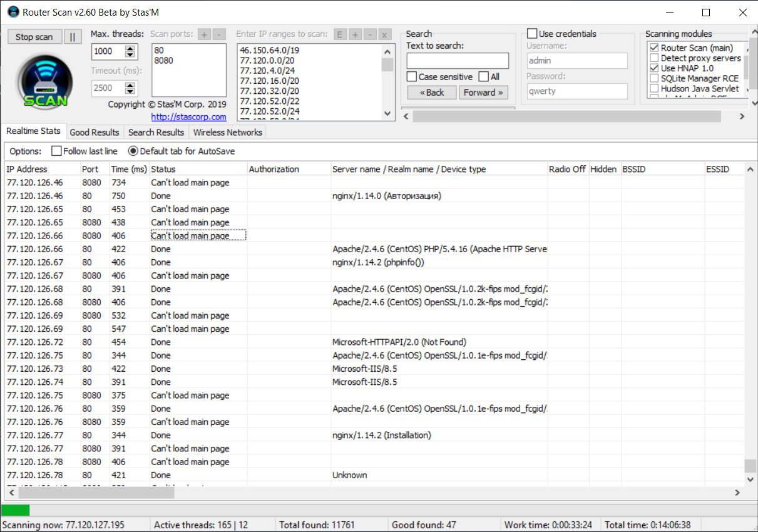Image resolution: width=758 pixels, height=532 pixels.
Task: Click the « Back search button
Action: coord(432,92)
